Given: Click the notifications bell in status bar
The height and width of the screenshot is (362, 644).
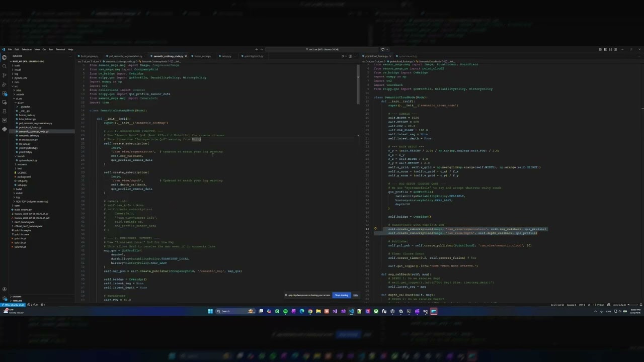Looking at the screenshot, I should click(641, 305).
